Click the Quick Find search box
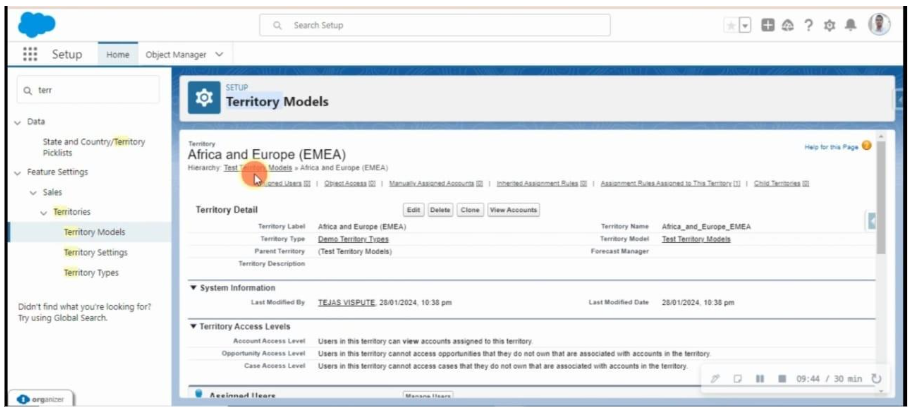The width and height of the screenshot is (916, 409). click(x=90, y=90)
